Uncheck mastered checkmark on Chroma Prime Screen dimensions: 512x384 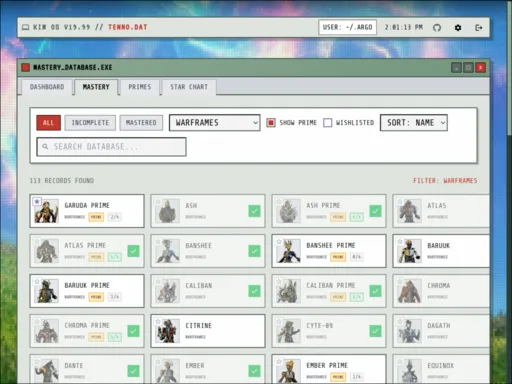tap(133, 331)
